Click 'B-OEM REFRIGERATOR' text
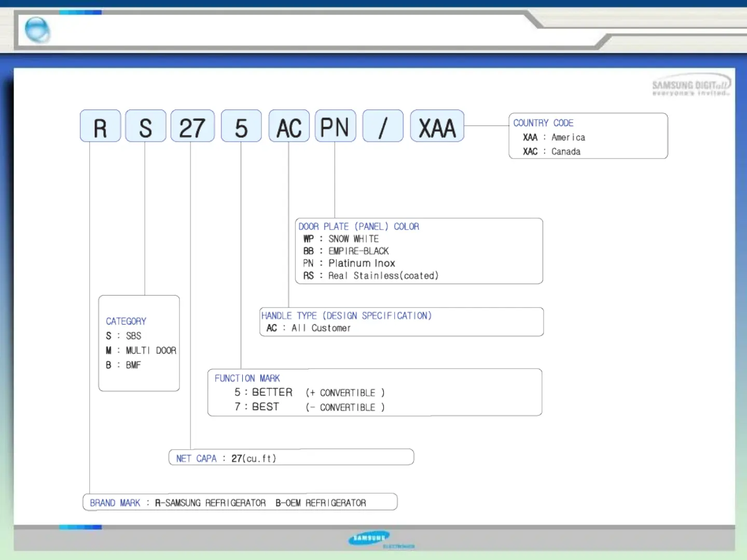The image size is (747, 560). click(321, 503)
